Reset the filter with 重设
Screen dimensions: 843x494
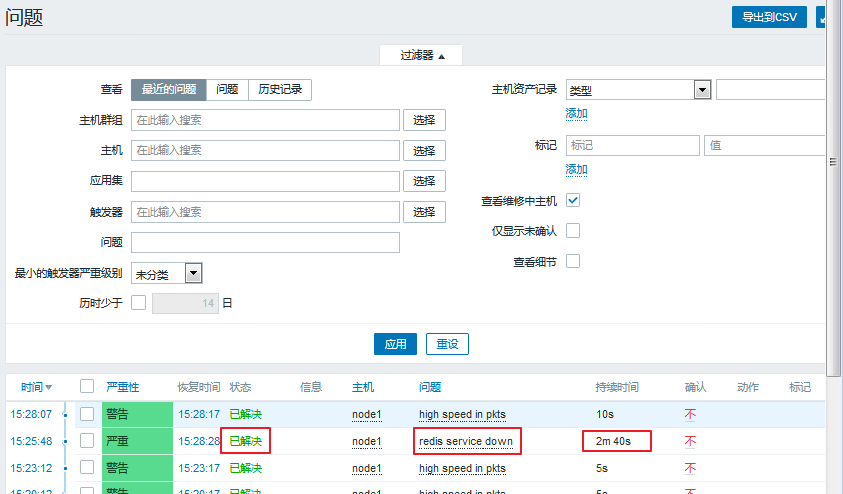[447, 344]
